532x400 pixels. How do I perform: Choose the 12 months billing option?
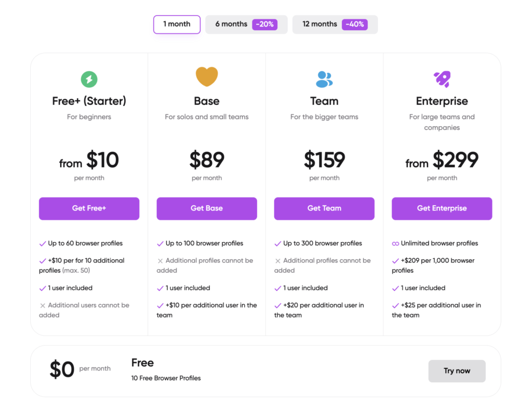(x=320, y=24)
